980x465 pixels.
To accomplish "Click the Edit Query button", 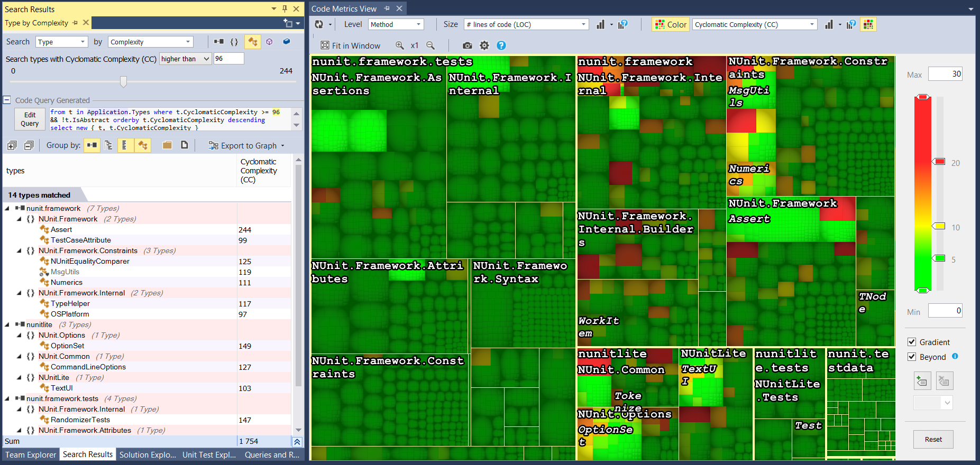I will (30, 119).
